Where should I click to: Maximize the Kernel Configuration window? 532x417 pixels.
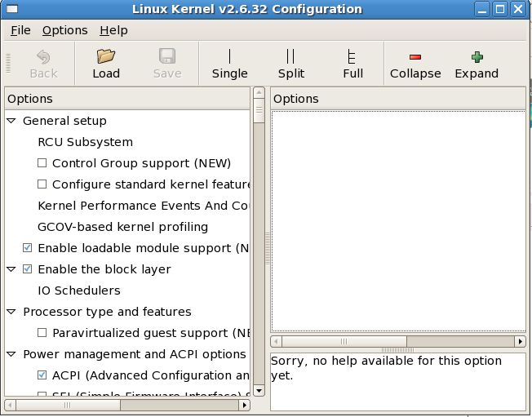click(x=500, y=9)
